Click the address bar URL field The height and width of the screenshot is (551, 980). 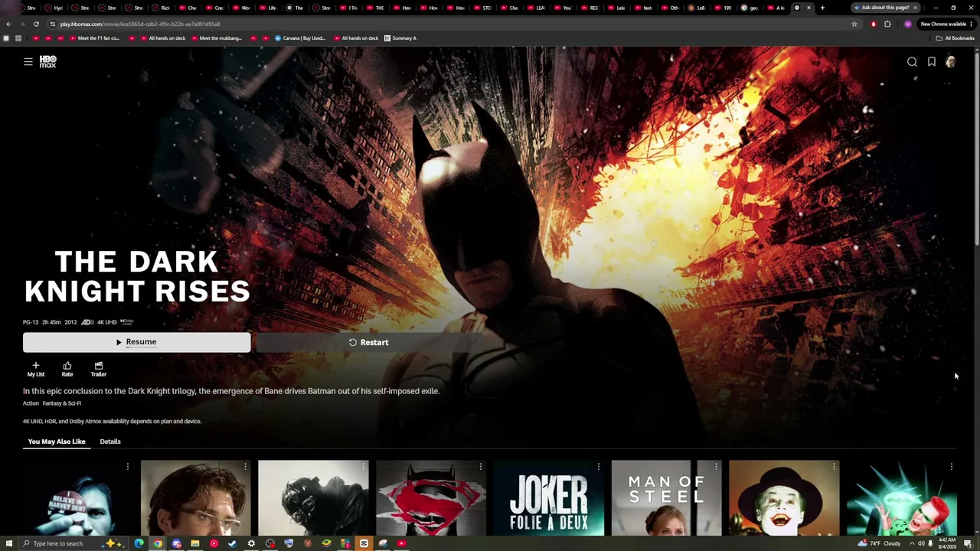coord(452,24)
